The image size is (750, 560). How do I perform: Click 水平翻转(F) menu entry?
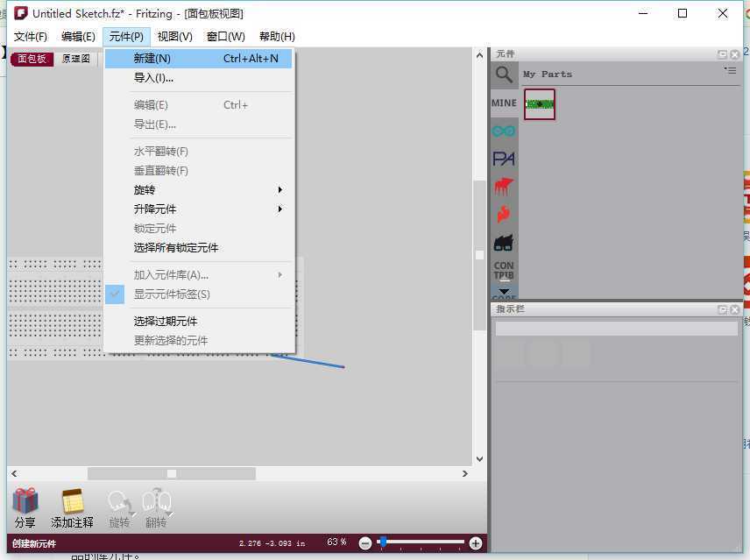(198, 152)
